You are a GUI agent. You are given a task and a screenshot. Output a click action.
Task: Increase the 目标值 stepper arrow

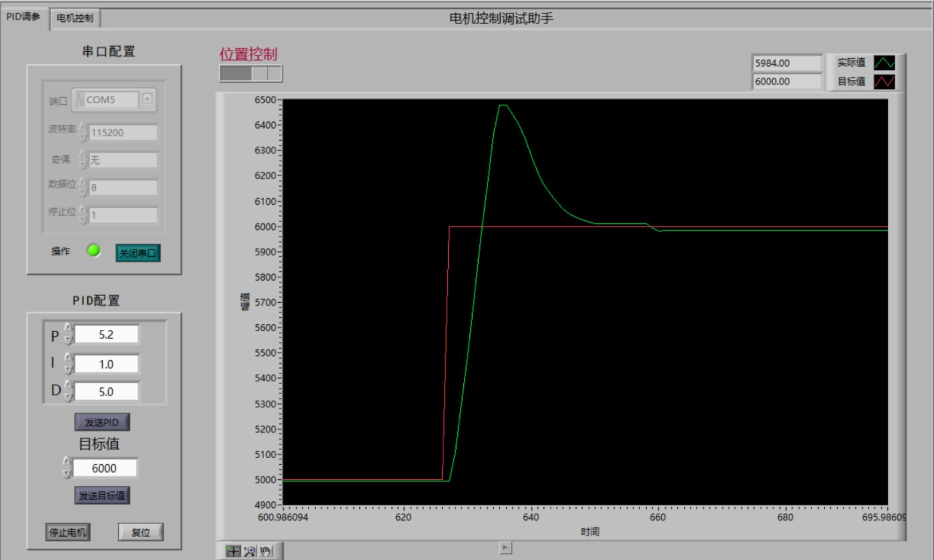[66, 462]
